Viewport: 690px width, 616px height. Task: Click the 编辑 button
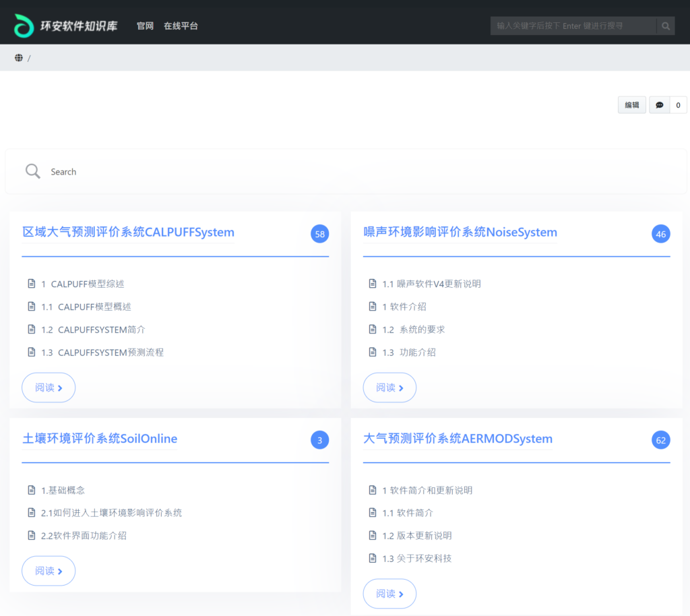click(x=631, y=105)
